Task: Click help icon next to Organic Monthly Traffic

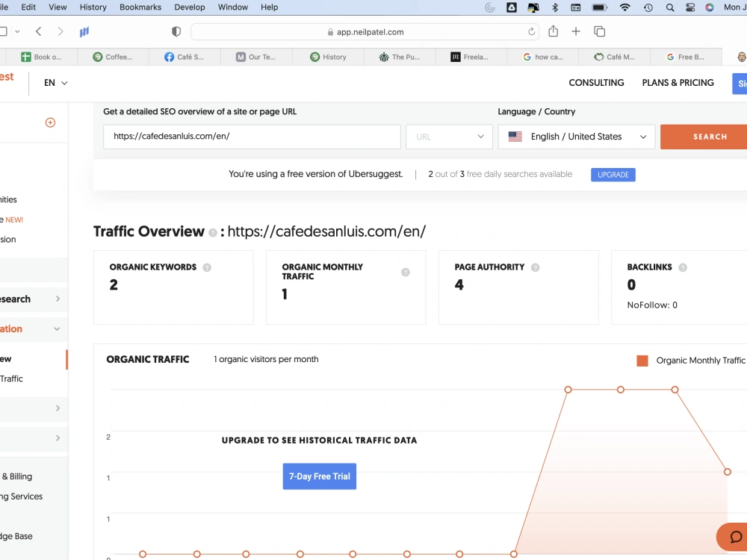Action: point(406,273)
